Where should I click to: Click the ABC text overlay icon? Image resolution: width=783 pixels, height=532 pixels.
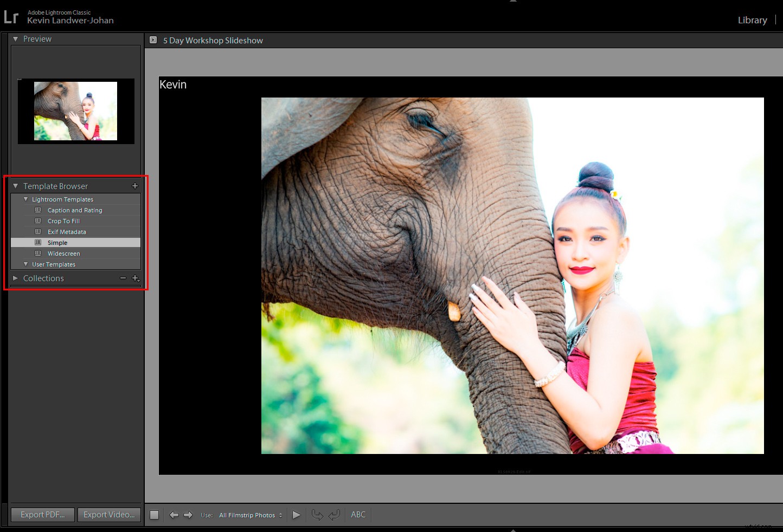(358, 515)
